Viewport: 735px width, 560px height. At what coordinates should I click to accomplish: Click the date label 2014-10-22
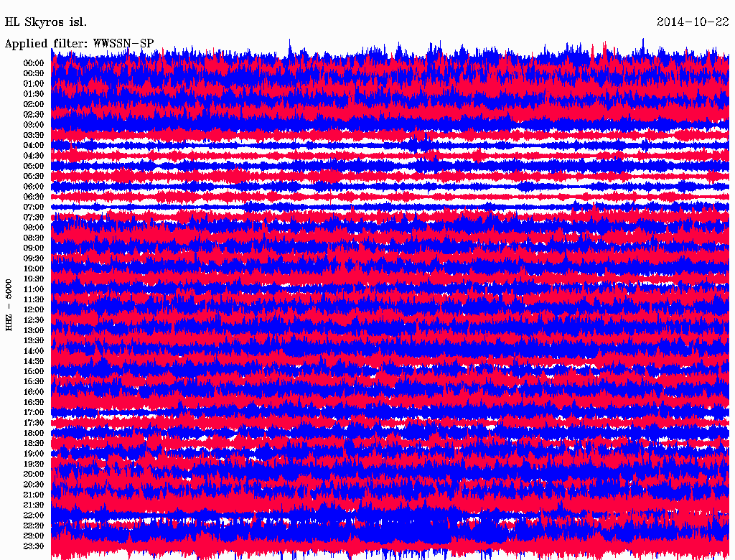coord(693,22)
